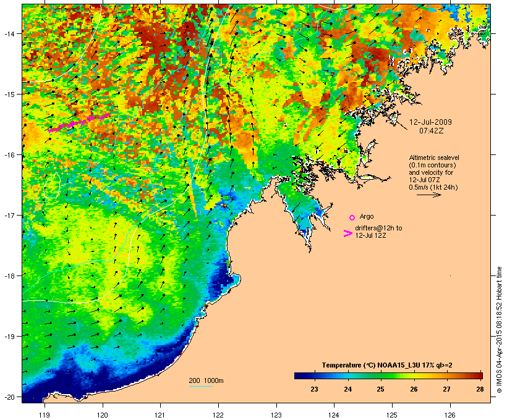Image resolution: width=507 pixels, height=420 pixels.
Task: Click the longitude axis label 125
Action: coord(392,415)
